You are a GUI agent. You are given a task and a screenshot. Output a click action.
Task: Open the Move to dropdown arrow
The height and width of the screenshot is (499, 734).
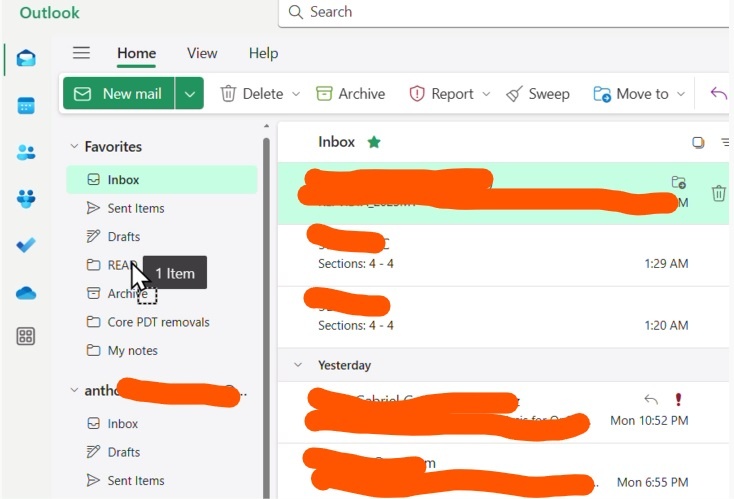[681, 94]
